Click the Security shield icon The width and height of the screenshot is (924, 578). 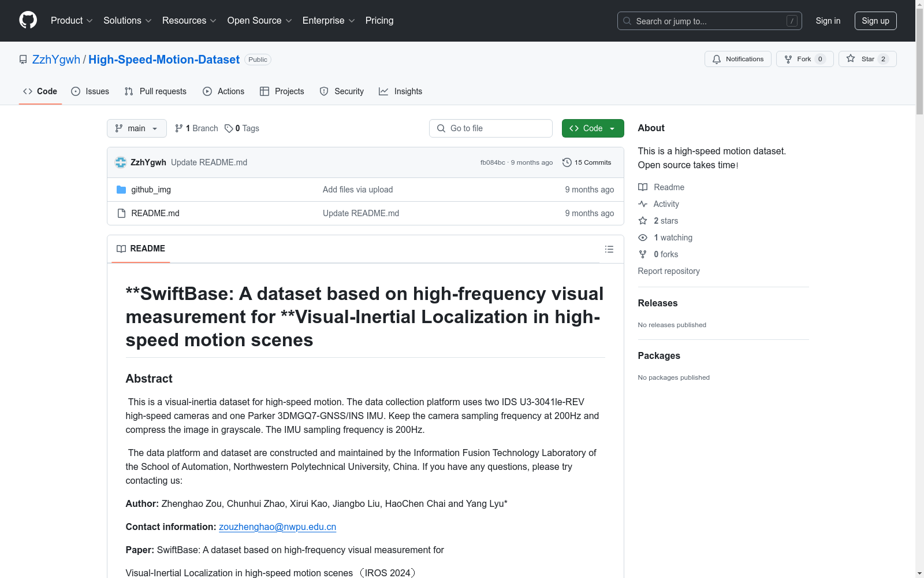coord(324,91)
